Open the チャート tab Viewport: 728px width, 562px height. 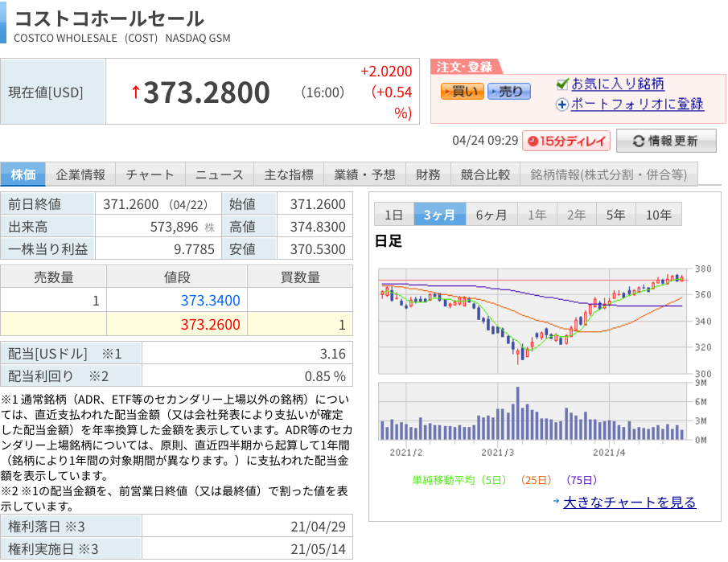(150, 174)
